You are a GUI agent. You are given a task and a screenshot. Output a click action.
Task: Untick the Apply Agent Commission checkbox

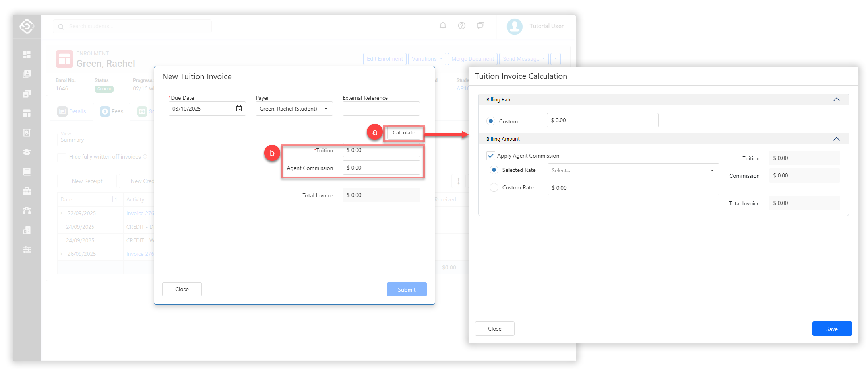pyautogui.click(x=491, y=156)
